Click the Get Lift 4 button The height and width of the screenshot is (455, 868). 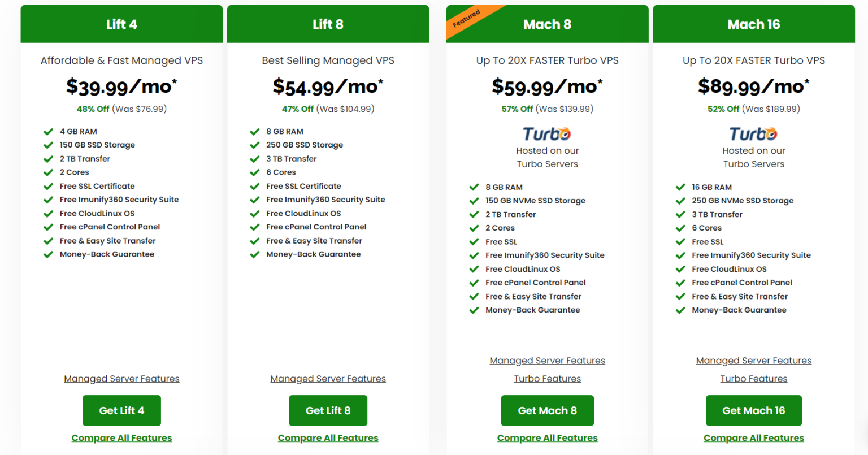click(121, 410)
